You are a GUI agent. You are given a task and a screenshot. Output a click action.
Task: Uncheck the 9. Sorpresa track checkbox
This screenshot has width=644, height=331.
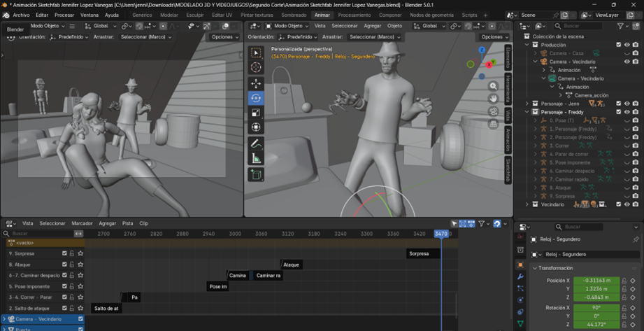pyautogui.click(x=64, y=254)
